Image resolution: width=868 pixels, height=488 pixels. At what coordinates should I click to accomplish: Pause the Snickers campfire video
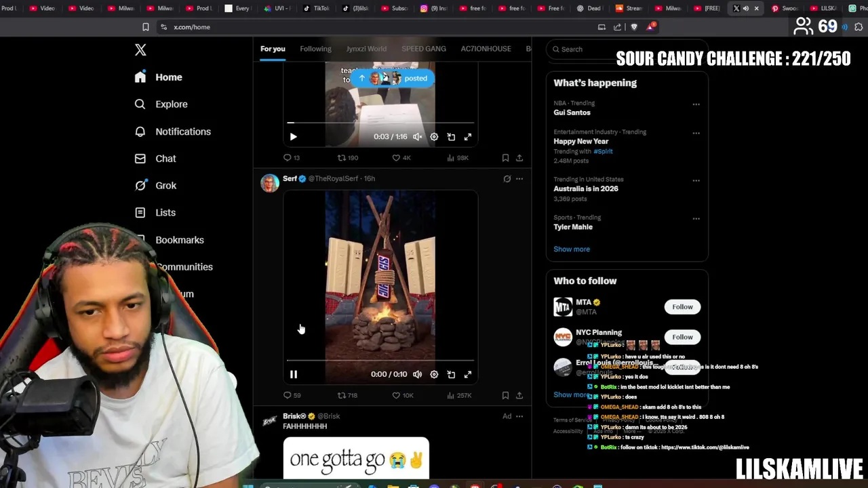pos(293,374)
